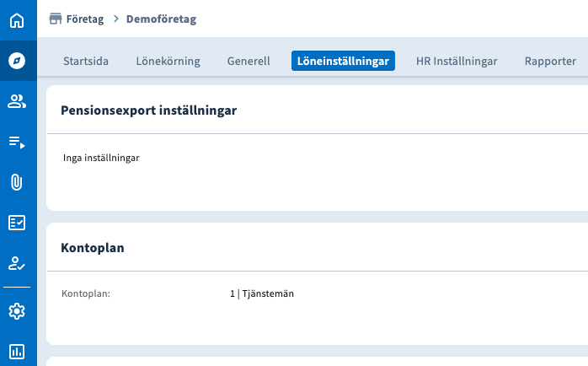This screenshot has height=366, width=588.
Task: Click the active Löneinställningar tab
Action: 343,61
